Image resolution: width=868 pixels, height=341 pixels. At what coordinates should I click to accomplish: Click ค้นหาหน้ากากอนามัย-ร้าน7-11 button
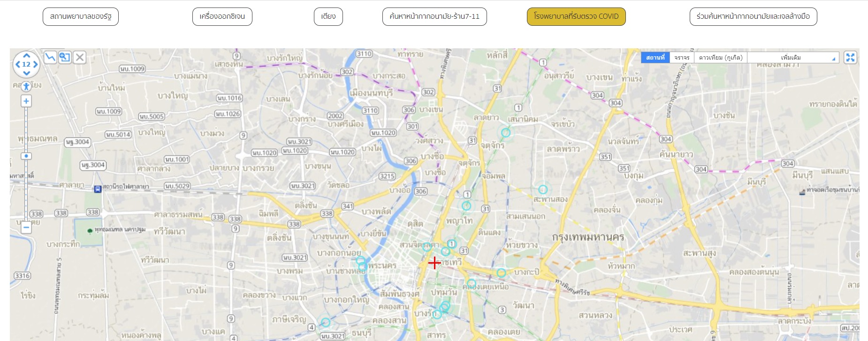tap(434, 16)
